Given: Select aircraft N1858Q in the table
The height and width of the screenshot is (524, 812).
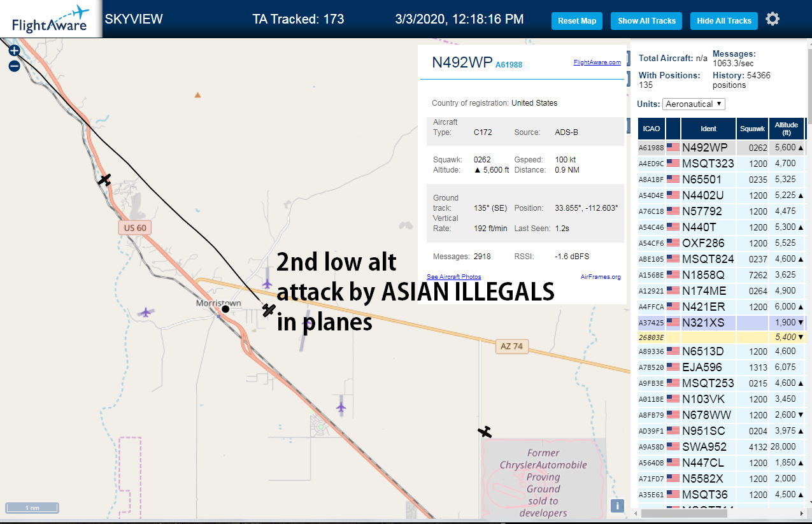Looking at the screenshot, I should click(x=722, y=275).
